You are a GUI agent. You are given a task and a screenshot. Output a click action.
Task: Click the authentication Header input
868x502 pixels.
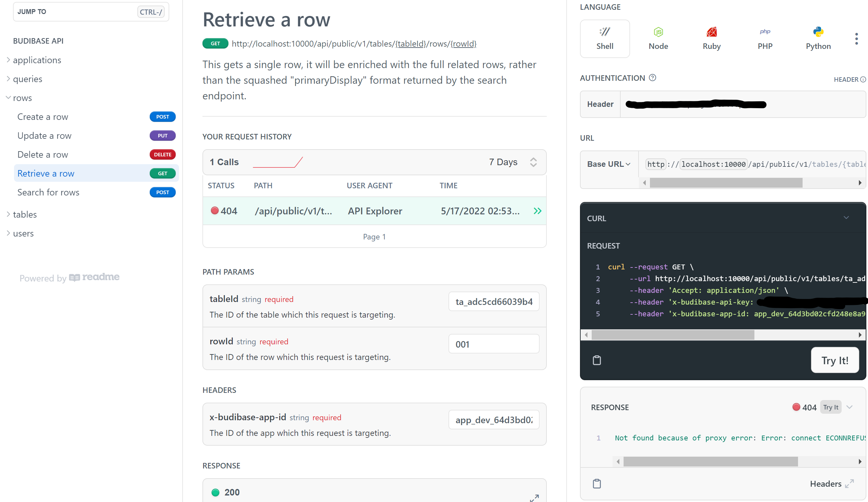coord(743,104)
